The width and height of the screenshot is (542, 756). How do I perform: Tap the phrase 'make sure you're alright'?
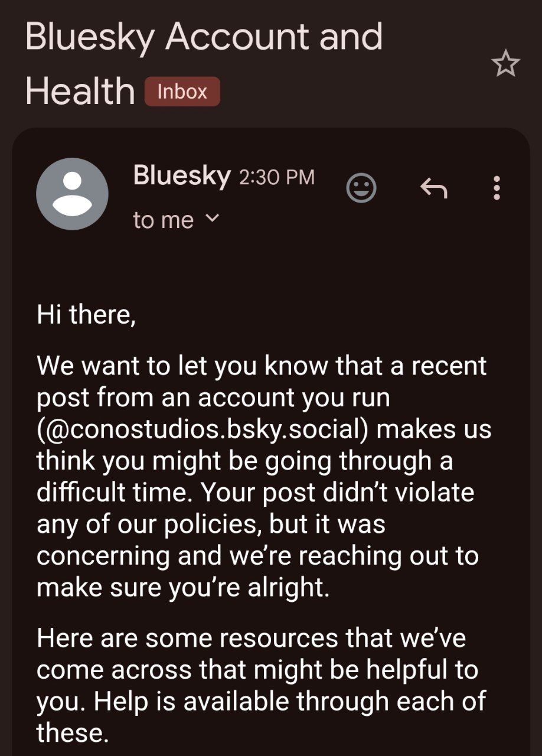pos(182,588)
